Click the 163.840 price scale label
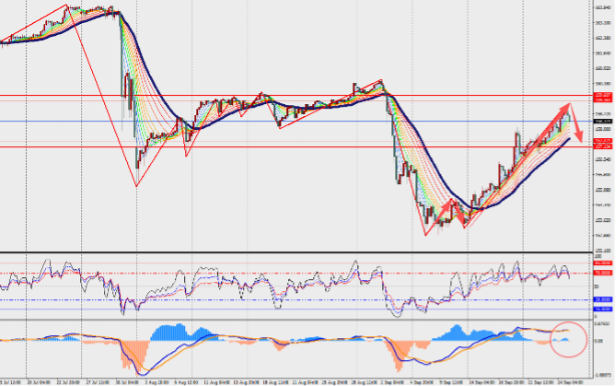This screenshot has height=386, width=616. point(603,7)
